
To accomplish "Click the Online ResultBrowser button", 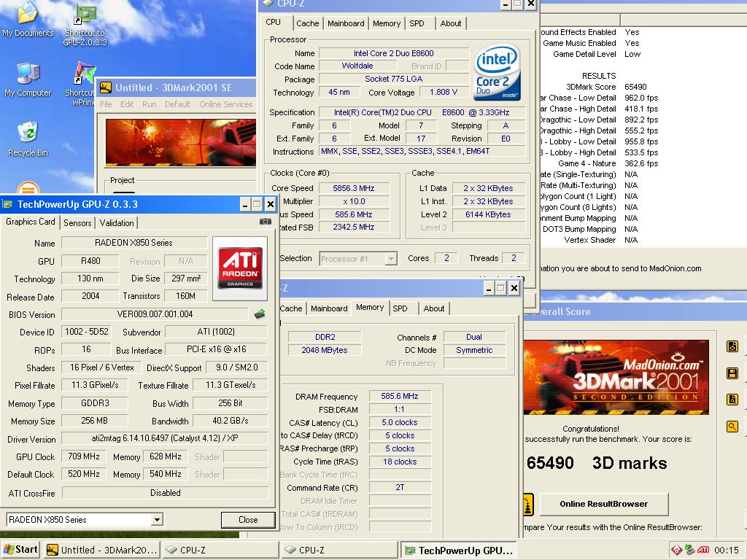I will click(x=603, y=505).
